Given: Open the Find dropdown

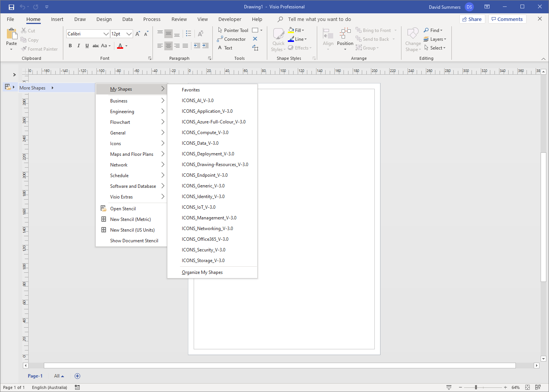Looking at the screenshot, I should pyautogui.click(x=433, y=30).
